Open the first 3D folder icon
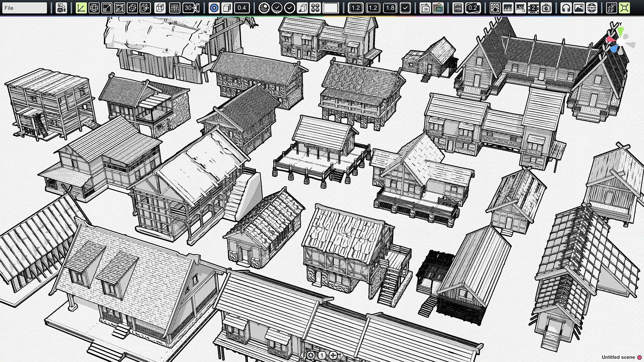The height and width of the screenshot is (362, 644). (425, 8)
